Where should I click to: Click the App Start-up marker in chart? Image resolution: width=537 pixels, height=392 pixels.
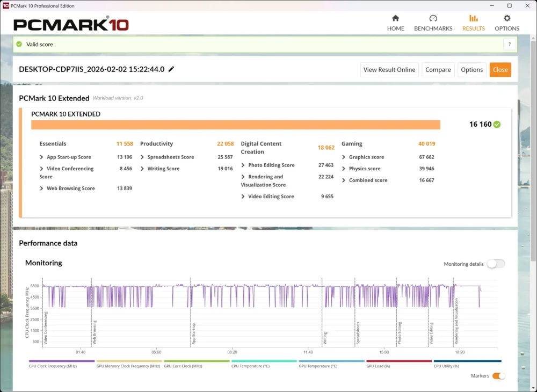[194, 334]
